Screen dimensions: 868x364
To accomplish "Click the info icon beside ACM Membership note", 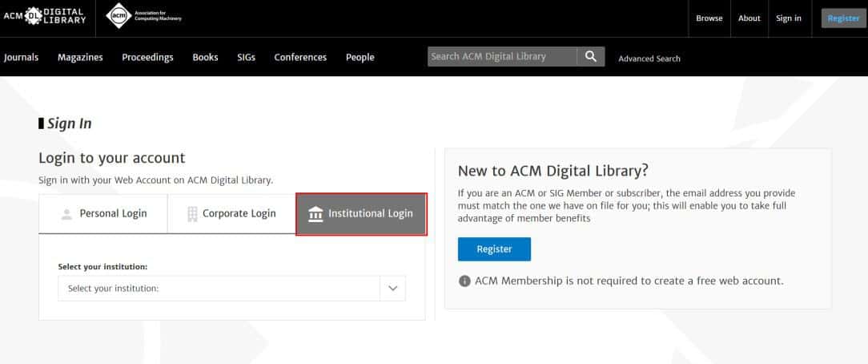I will (x=464, y=281).
